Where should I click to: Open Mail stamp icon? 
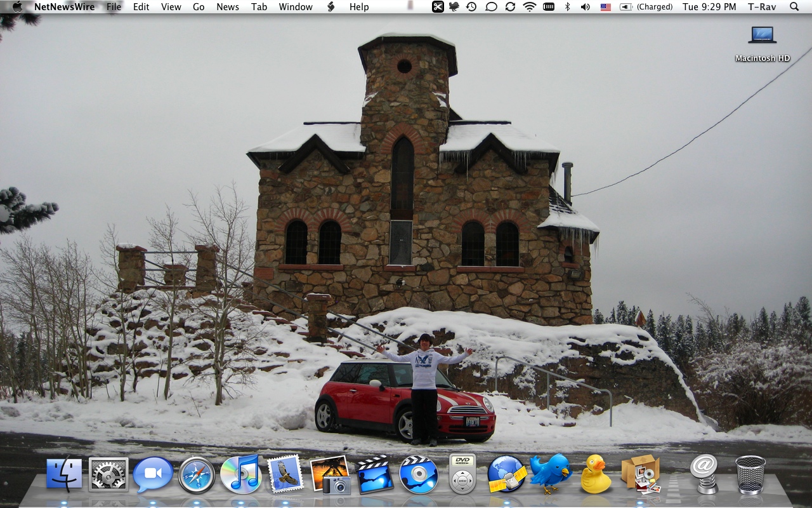tap(285, 474)
